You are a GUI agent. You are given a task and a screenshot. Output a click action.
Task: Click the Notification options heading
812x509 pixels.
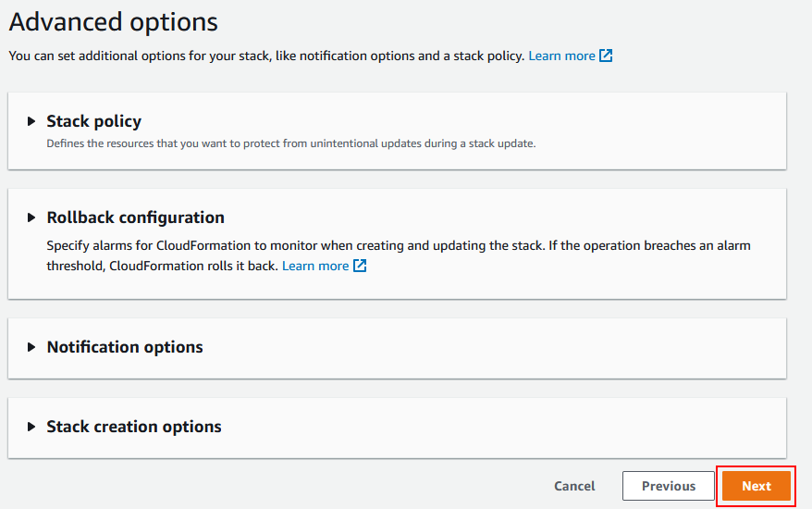pyautogui.click(x=125, y=347)
